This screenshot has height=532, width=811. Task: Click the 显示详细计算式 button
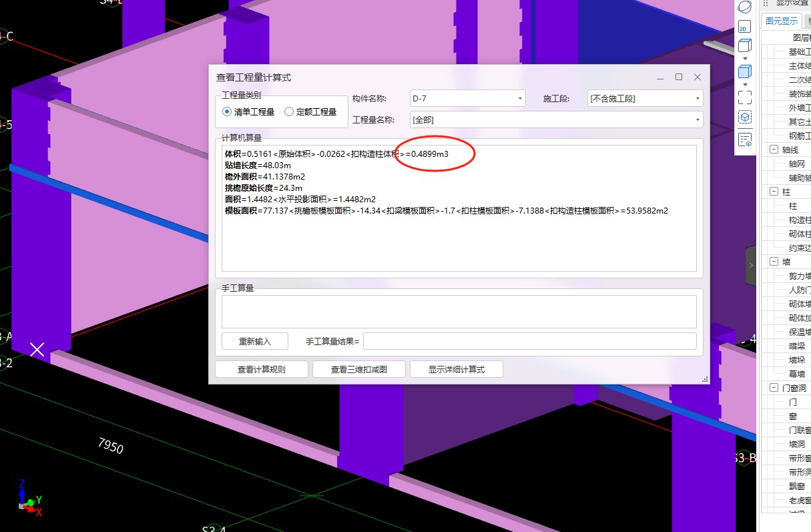point(457,369)
